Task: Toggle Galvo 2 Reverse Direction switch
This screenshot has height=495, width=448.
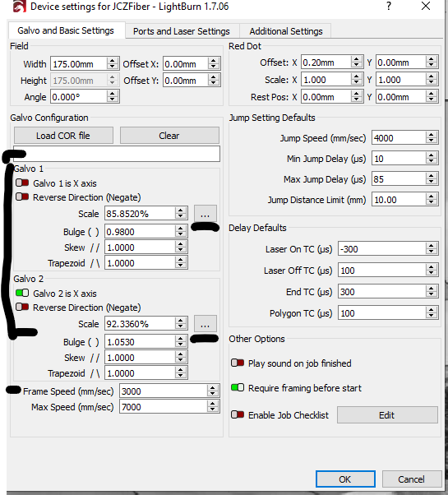Action: pyautogui.click(x=22, y=307)
